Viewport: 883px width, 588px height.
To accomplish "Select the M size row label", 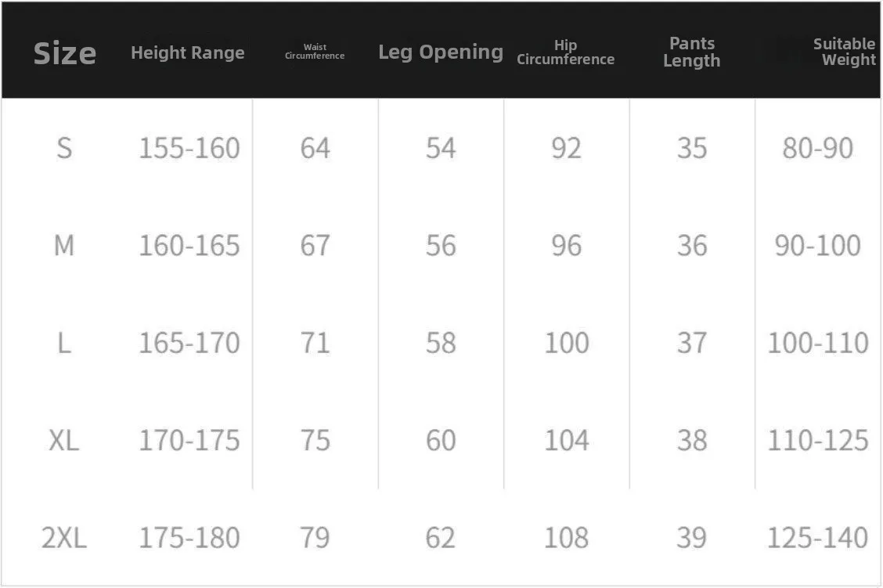I will 64,246.
